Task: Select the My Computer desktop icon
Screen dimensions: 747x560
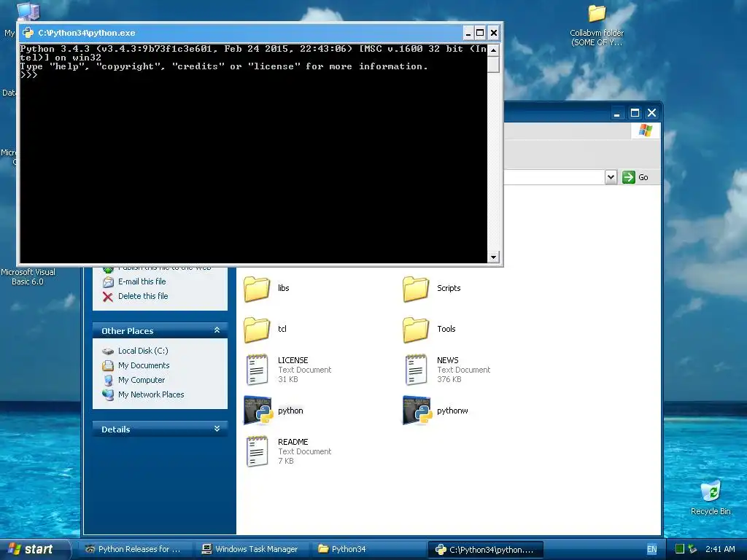Action: pos(28,12)
